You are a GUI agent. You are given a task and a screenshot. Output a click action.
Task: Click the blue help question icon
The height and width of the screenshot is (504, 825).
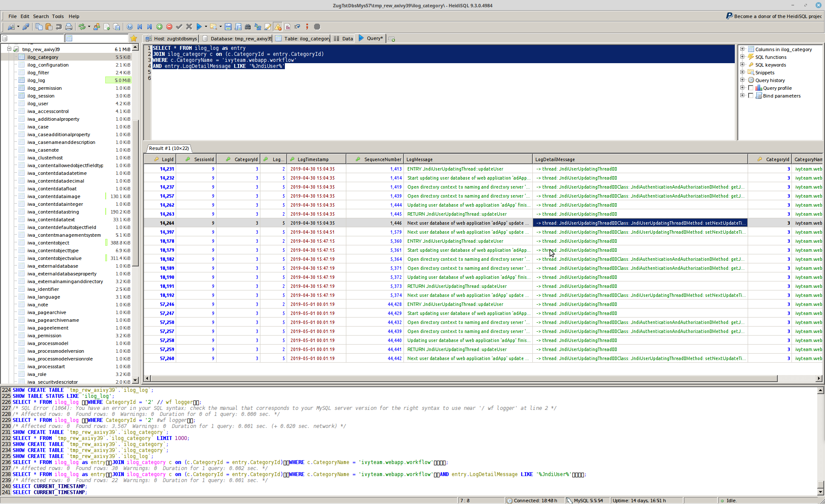(x=130, y=27)
